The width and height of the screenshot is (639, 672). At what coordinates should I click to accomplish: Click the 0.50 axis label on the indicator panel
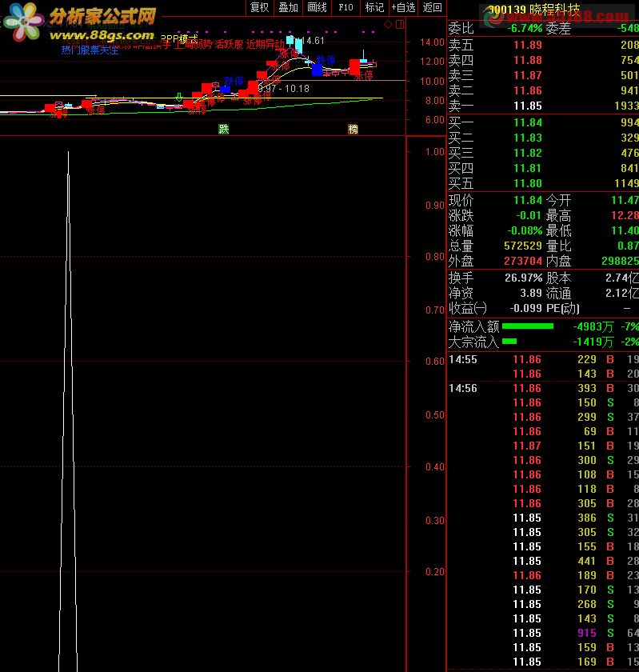(435, 415)
